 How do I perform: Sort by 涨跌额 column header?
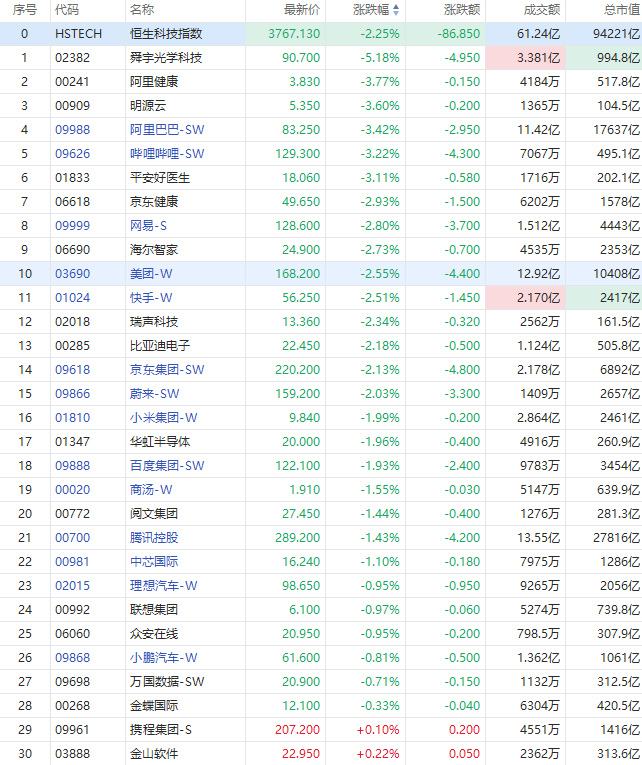tap(462, 10)
